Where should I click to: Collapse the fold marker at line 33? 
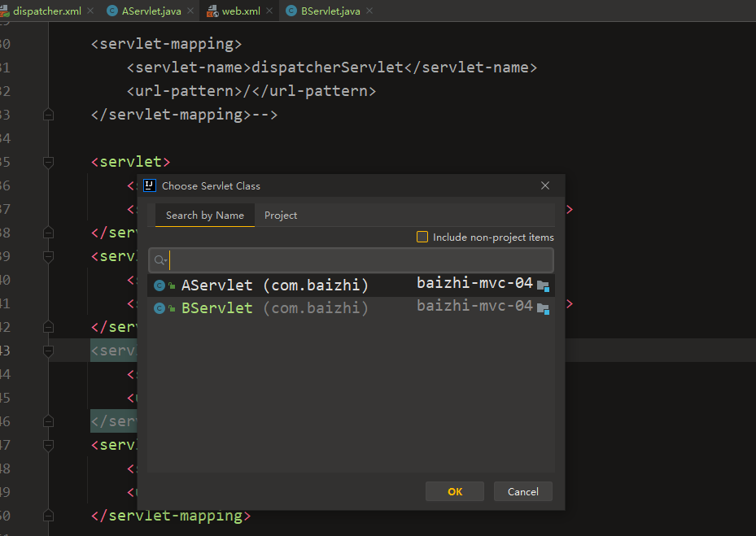(x=48, y=115)
